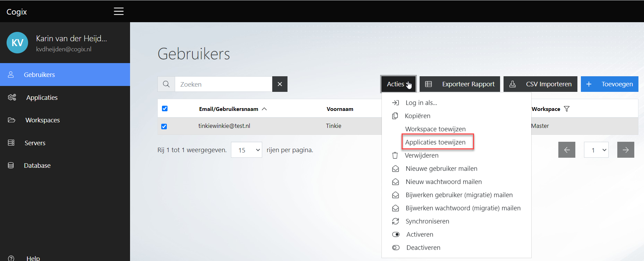Uncheck the tinkiewinkie@test.nl row checkbox
The width and height of the screenshot is (644, 261).
(164, 127)
